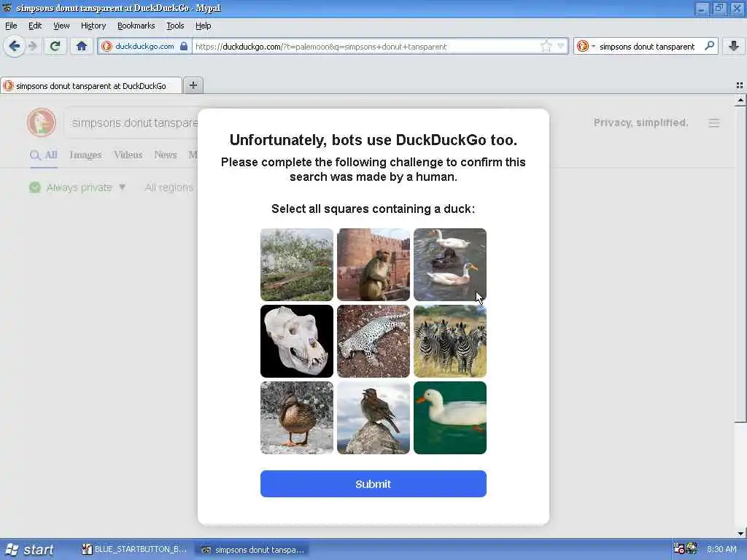Select the zebras herd image square
747x560 pixels.
click(449, 341)
